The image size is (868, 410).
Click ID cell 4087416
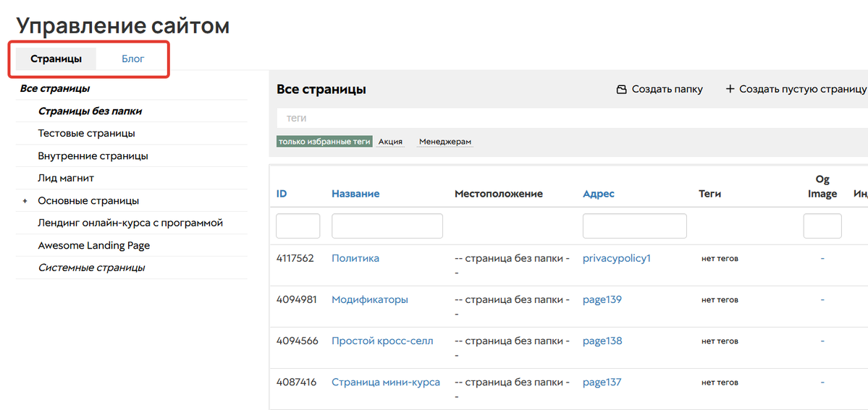click(x=296, y=383)
